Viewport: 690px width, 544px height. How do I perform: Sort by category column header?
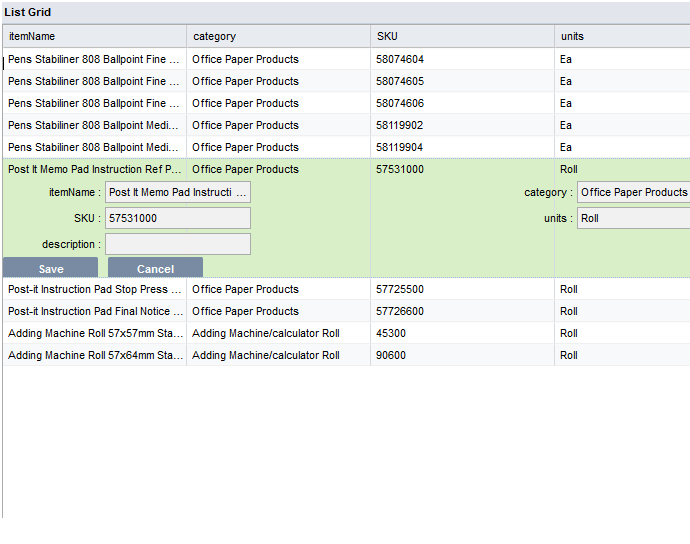pyautogui.click(x=278, y=36)
